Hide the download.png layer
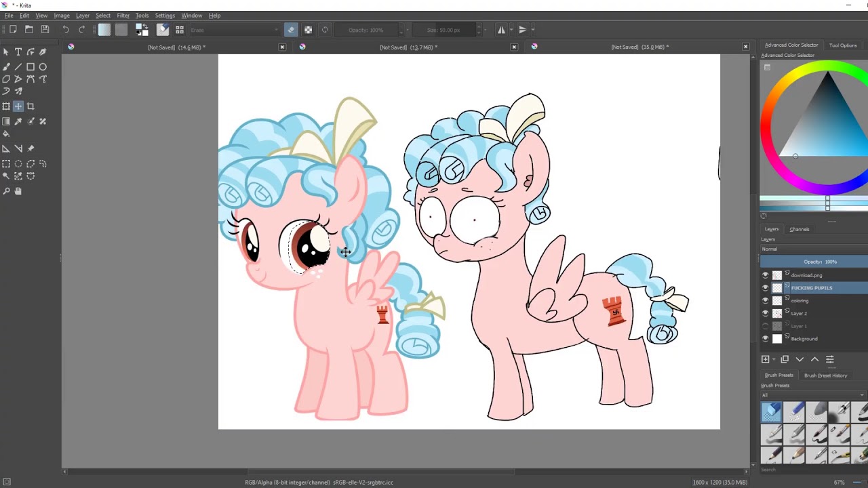Image resolution: width=868 pixels, height=488 pixels. (x=766, y=275)
